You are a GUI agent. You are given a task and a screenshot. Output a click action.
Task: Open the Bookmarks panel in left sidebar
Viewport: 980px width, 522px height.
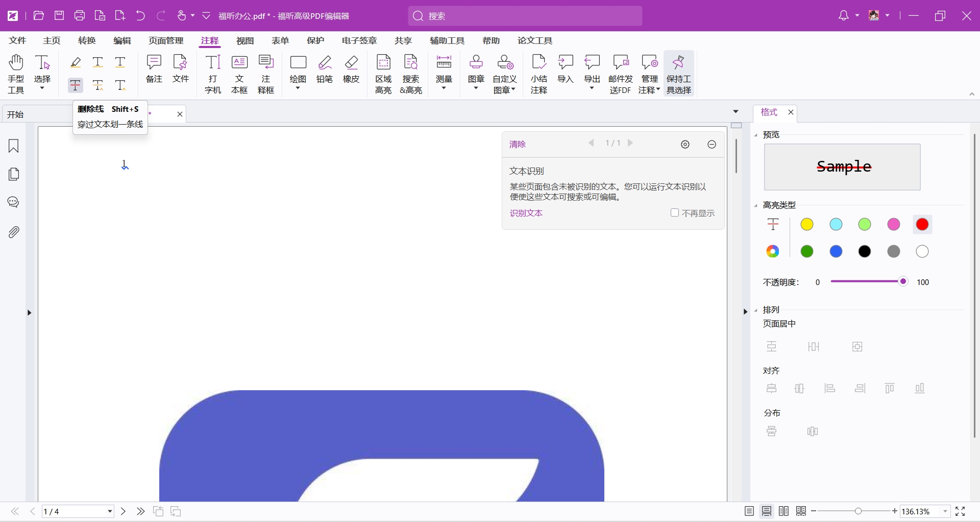[14, 146]
